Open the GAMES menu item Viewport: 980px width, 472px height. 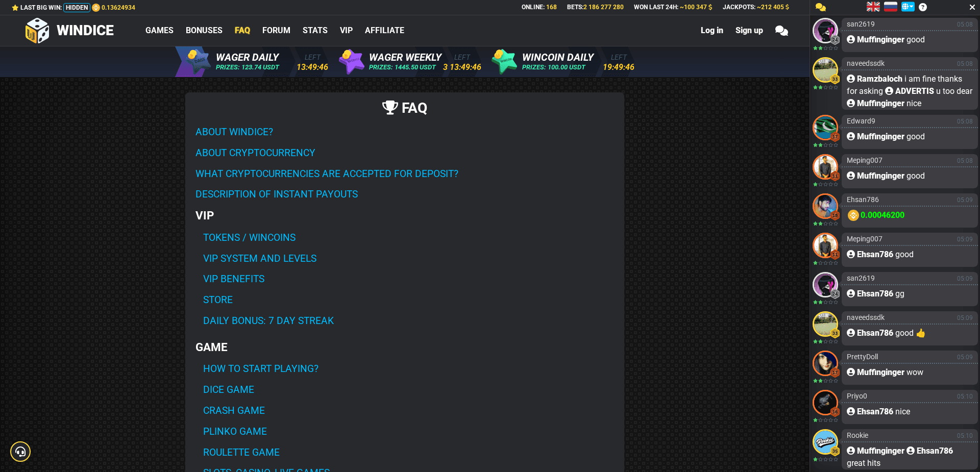coord(159,30)
